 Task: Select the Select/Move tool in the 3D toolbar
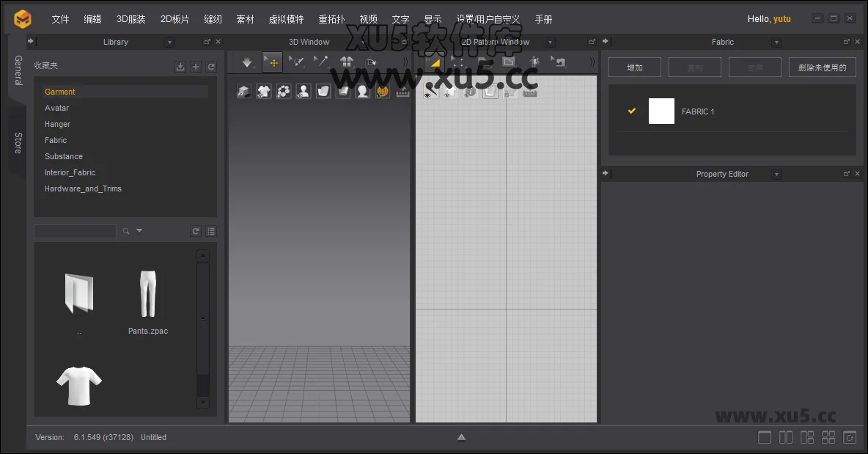click(272, 62)
